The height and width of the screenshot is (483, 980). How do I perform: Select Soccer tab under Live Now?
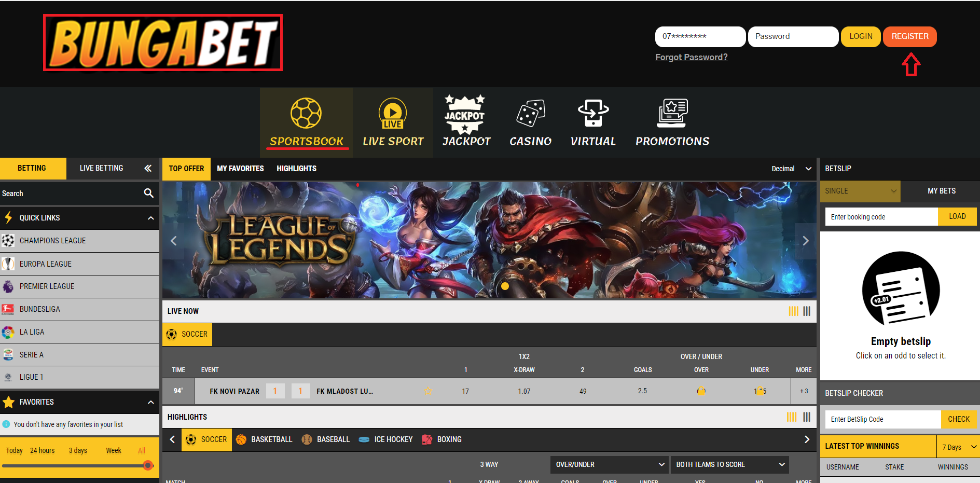tap(187, 334)
